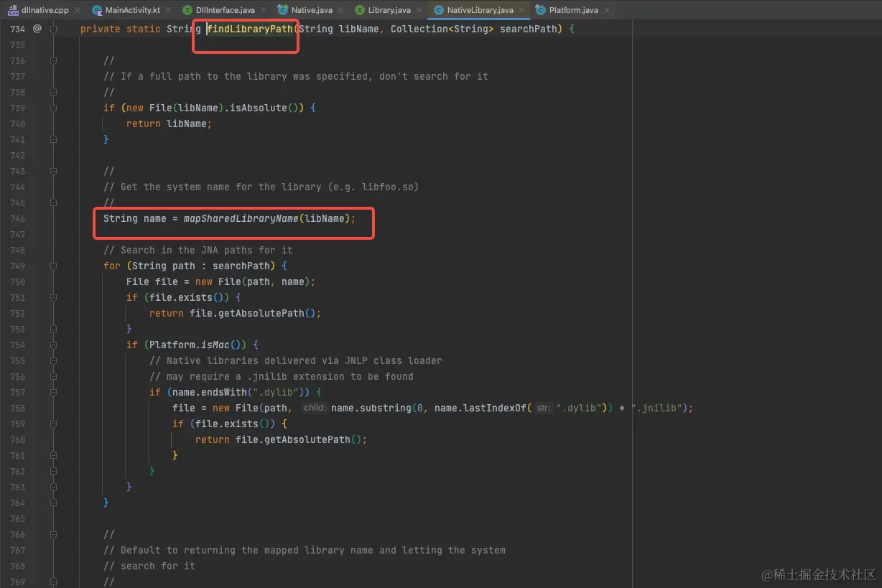Screen dimensions: 882x588
Task: Switch to the dllnative.cpp tab
Action: pos(45,10)
